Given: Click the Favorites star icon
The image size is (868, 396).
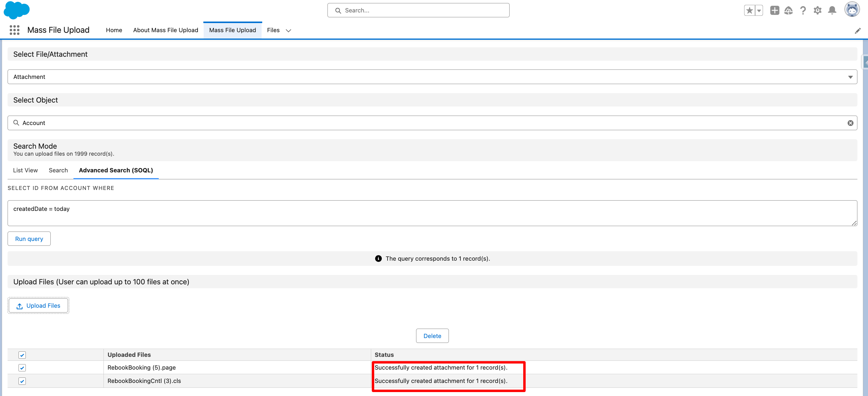Looking at the screenshot, I should pos(749,10).
